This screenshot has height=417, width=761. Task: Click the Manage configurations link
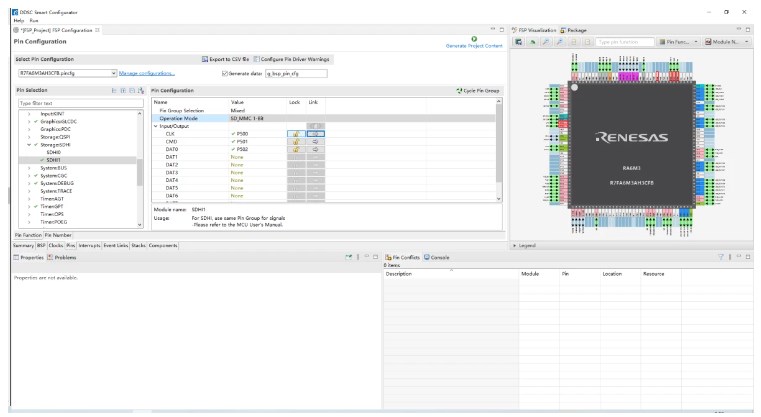pos(147,73)
